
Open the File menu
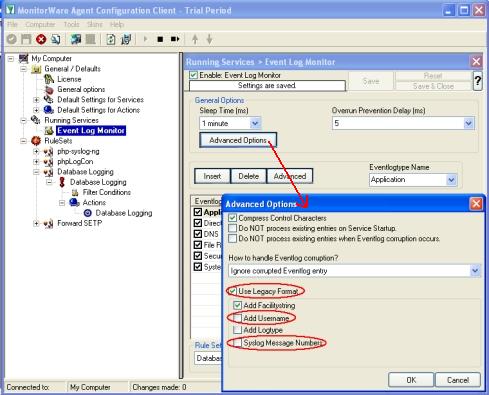pos(12,24)
